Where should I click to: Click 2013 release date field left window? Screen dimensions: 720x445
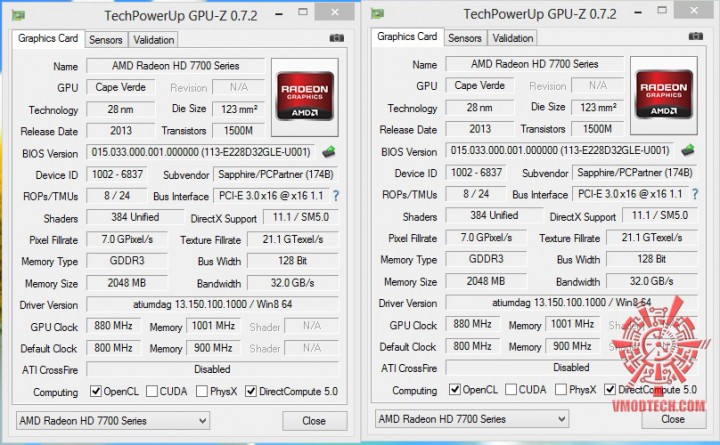click(120, 131)
